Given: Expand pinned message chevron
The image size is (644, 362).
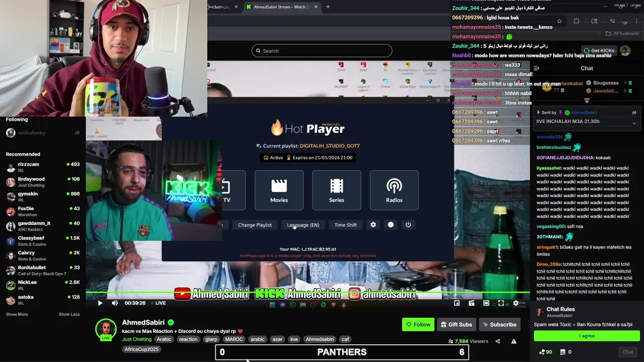Looking at the screenshot, I should coord(634,123).
